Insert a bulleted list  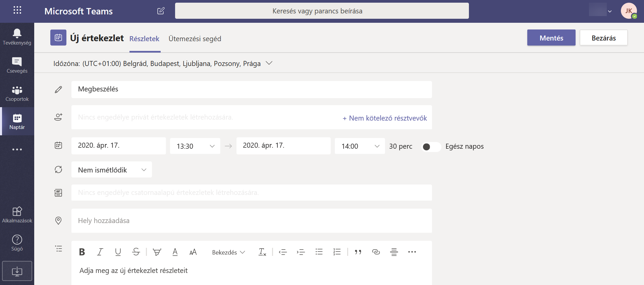[319, 252]
